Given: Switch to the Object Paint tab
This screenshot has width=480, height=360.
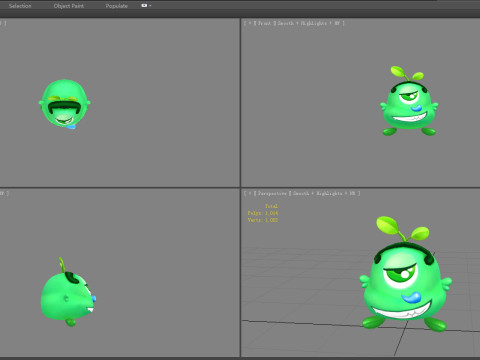Looking at the screenshot, I should (x=69, y=6).
